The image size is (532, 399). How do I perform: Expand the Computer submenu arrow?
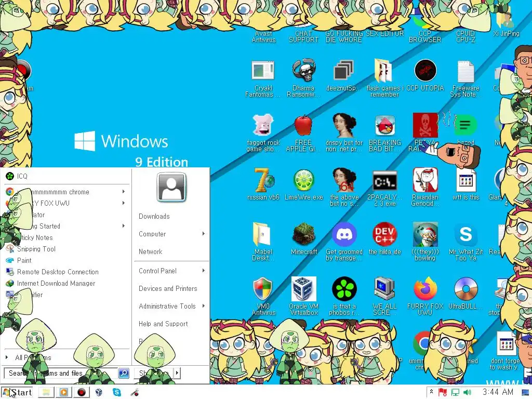[204, 234]
